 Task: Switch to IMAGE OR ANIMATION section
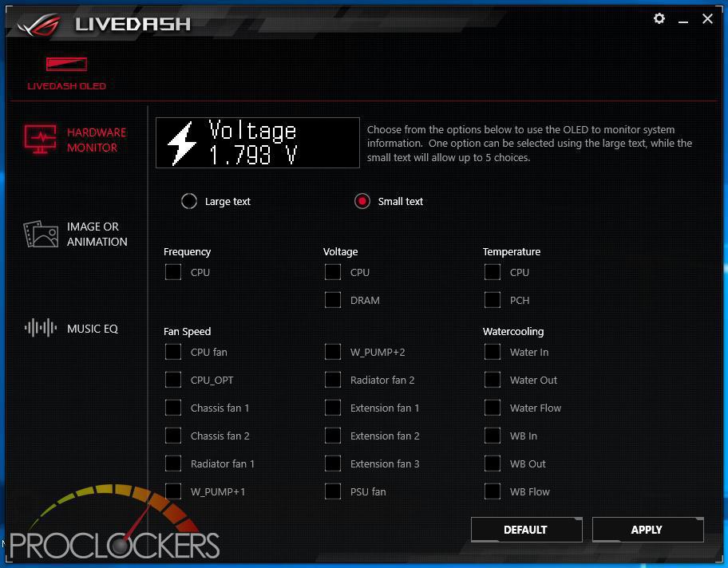[x=97, y=234]
